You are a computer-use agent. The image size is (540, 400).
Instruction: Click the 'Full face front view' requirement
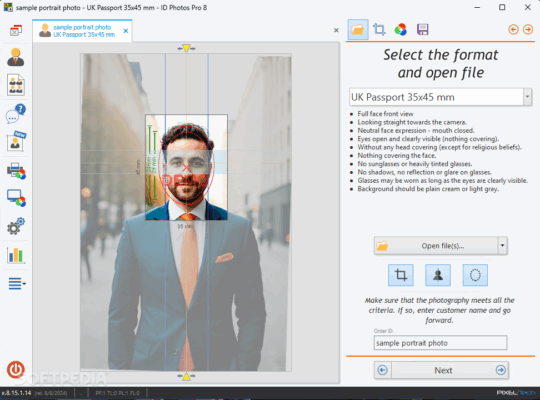pyautogui.click(x=385, y=114)
